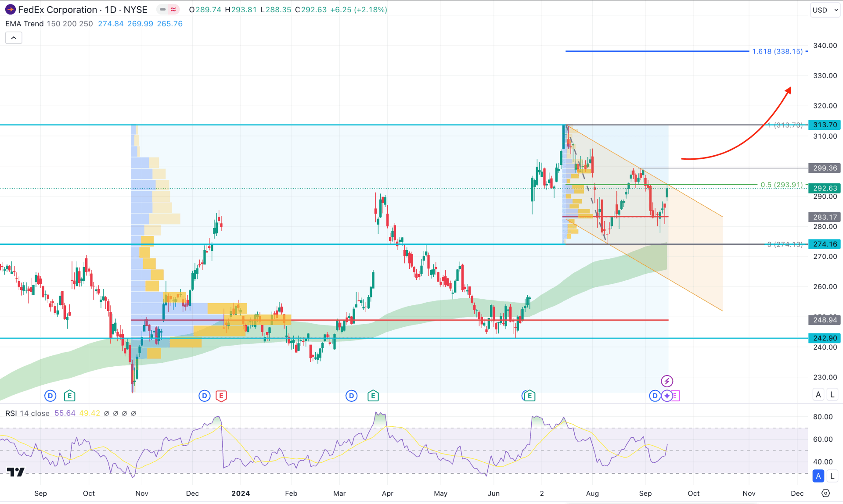This screenshot has width=843, height=504.
Task: Click the 299.36 grey price label
Action: [x=825, y=168]
